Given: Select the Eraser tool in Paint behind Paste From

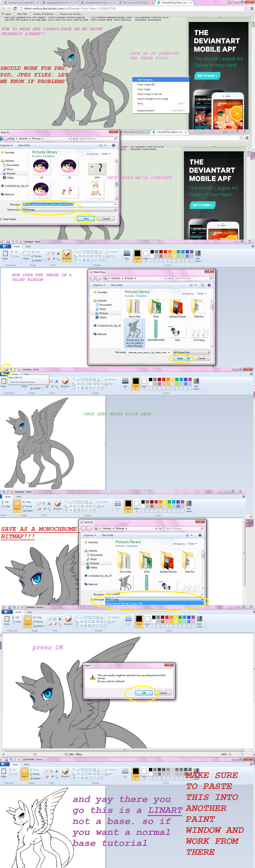Looking at the screenshot, I should click(49, 259).
